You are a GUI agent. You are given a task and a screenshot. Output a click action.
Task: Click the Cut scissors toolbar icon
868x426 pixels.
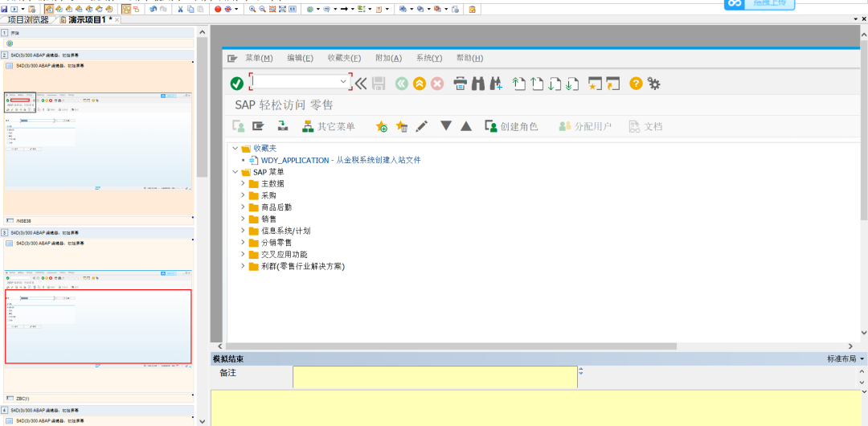pos(181,10)
